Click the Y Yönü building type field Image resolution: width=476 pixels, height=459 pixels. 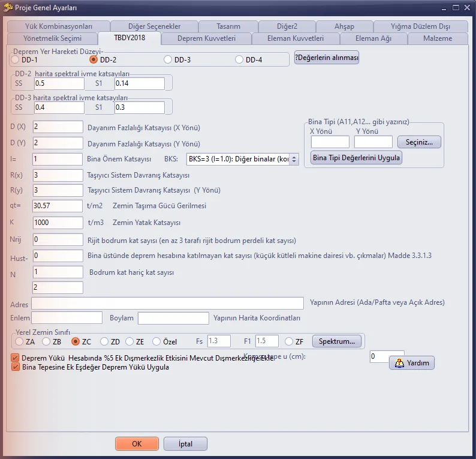coord(373,142)
